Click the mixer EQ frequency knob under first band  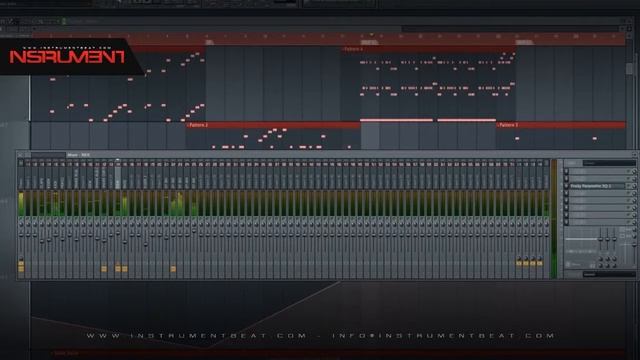[x=600, y=258]
